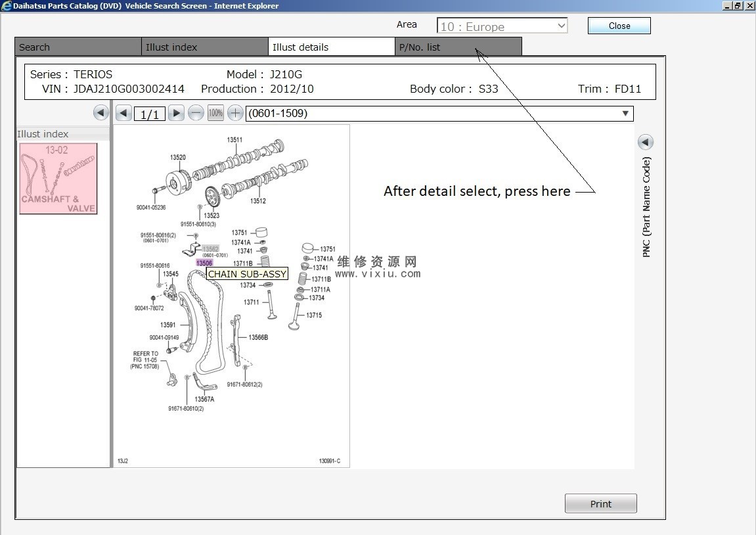Open the Area dropdown
The image size is (756, 535).
click(x=502, y=26)
